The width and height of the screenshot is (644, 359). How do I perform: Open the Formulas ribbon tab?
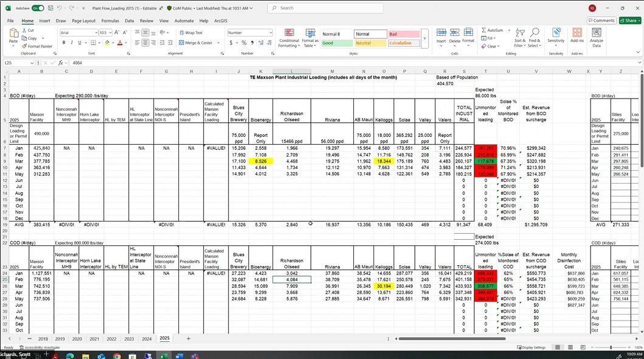click(110, 21)
